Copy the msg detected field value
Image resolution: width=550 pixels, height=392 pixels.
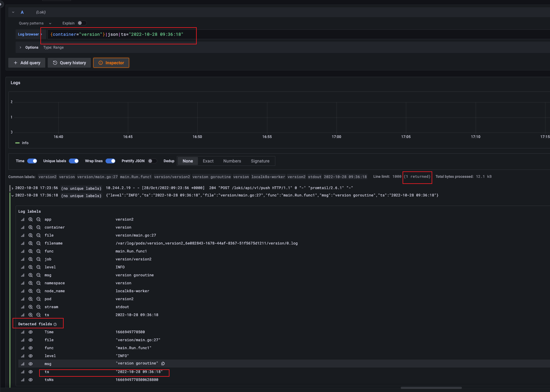[163, 364]
